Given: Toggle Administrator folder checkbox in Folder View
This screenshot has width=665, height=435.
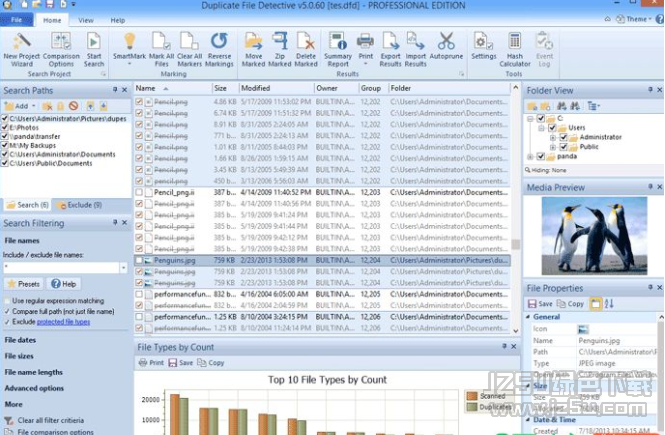Looking at the screenshot, I should 563,137.
